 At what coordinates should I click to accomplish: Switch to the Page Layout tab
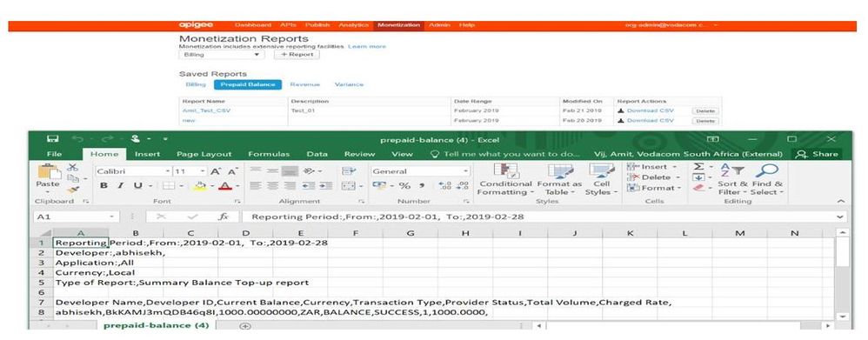[204, 154]
